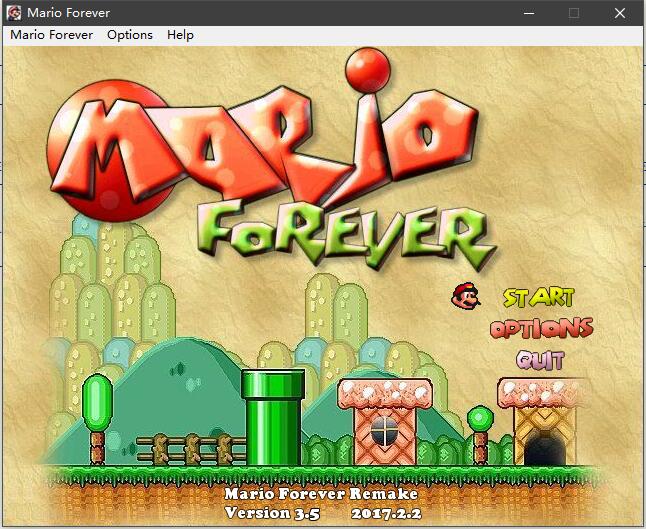Click the green warp pipe
The width and height of the screenshot is (646, 529).
(x=273, y=417)
